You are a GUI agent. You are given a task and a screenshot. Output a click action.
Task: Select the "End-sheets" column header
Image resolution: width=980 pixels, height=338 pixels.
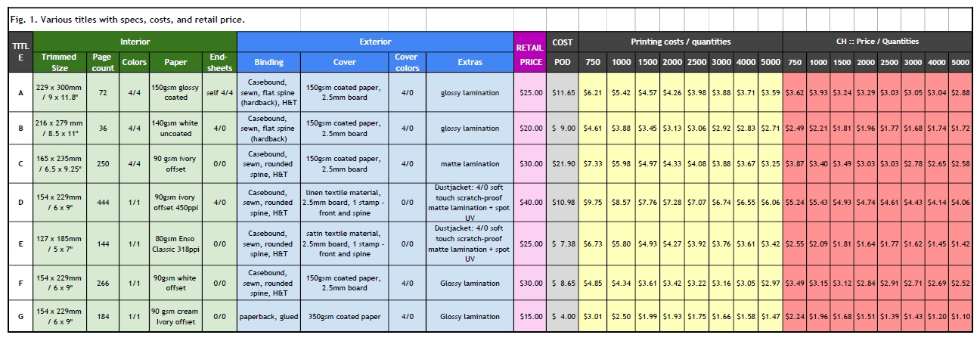click(221, 62)
